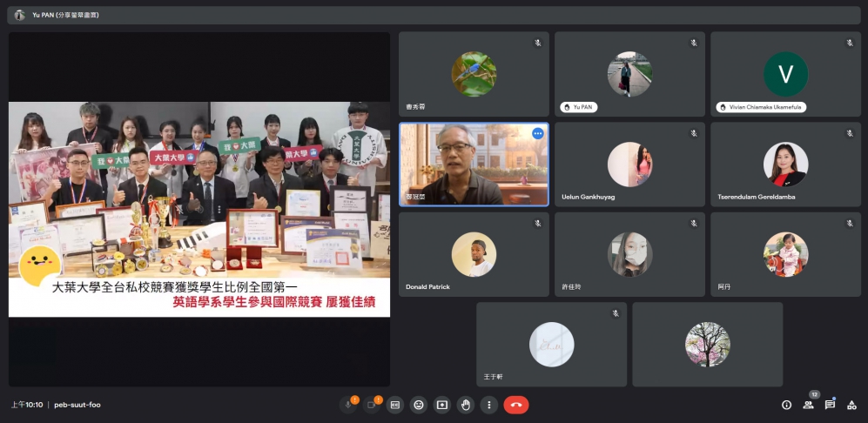
Task: Leave the call with red hang-up button
Action: [x=516, y=405]
